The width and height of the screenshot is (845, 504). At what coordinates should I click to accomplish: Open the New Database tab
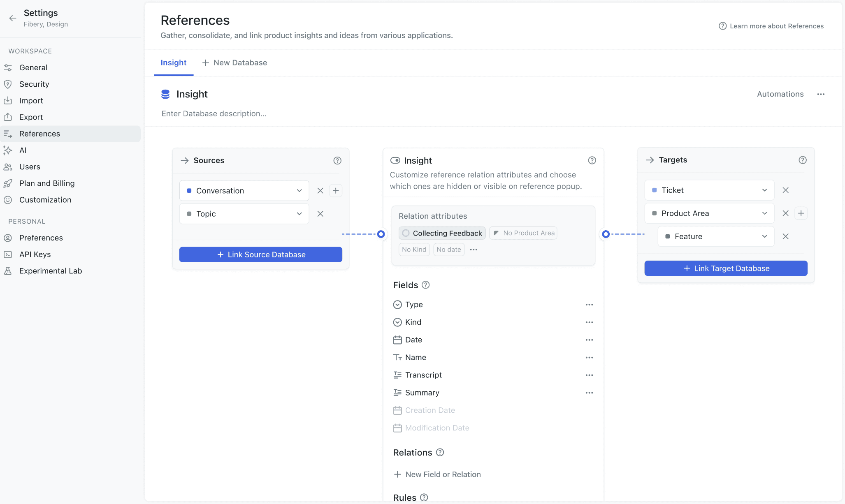coord(234,63)
